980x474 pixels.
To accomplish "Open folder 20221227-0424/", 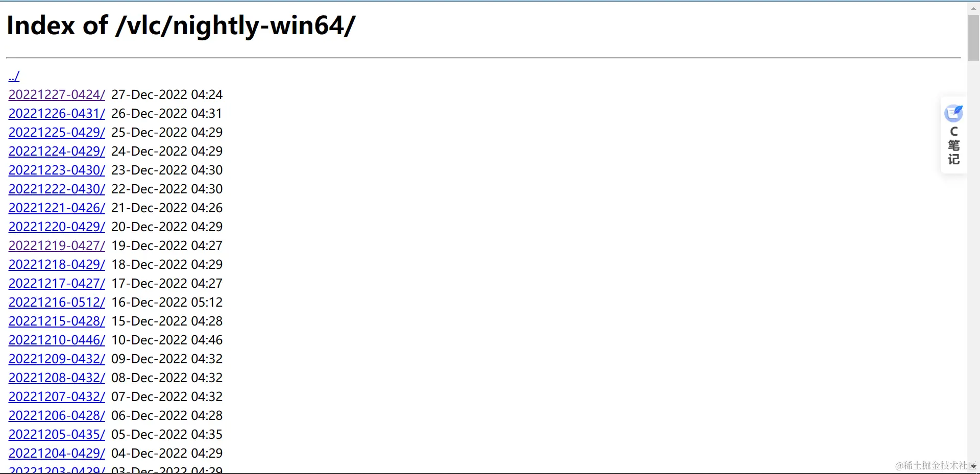I will pyautogui.click(x=57, y=95).
